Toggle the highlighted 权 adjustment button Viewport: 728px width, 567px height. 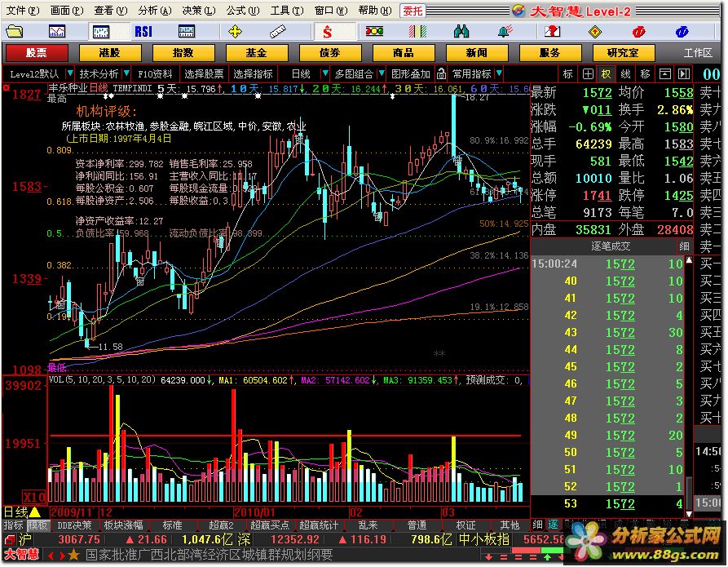tap(607, 74)
